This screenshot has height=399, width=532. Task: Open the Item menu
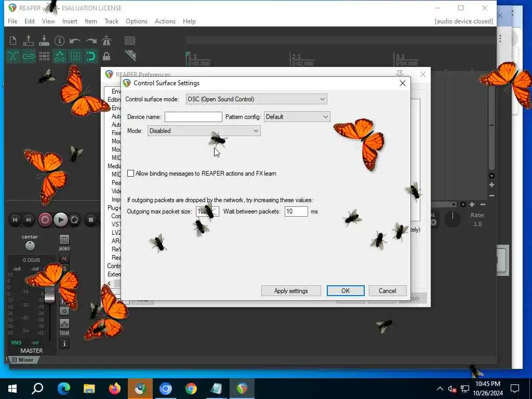90,21
